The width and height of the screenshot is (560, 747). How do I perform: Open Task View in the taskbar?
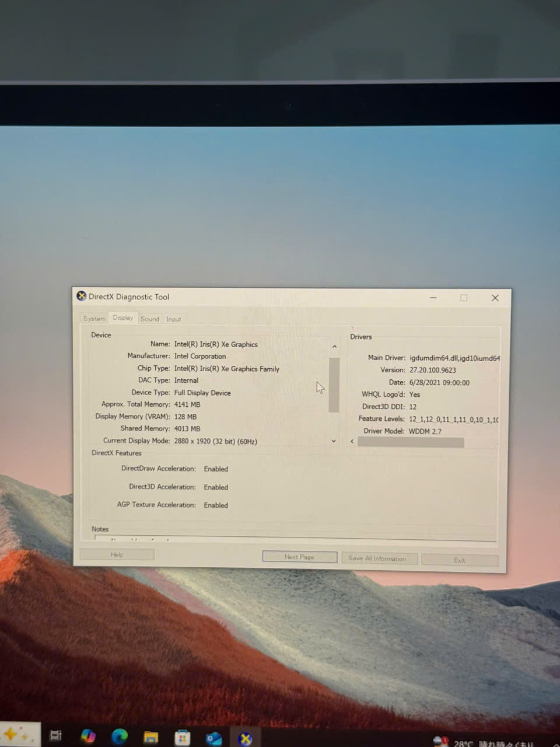[55, 735]
